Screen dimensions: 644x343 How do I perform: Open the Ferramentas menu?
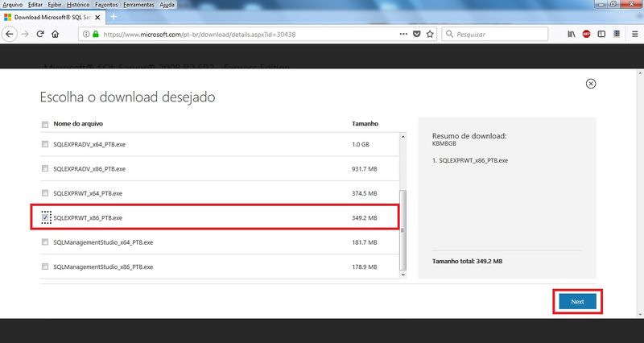pyautogui.click(x=138, y=5)
